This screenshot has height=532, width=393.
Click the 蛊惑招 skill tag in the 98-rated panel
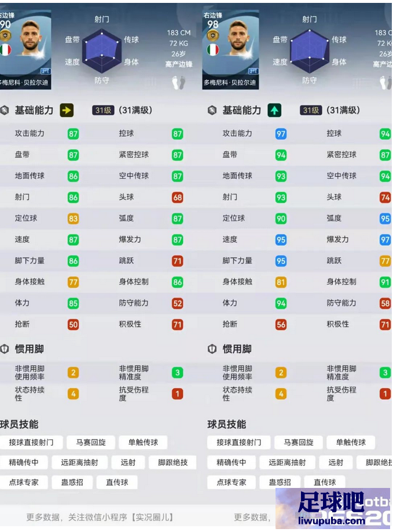[x=280, y=483]
